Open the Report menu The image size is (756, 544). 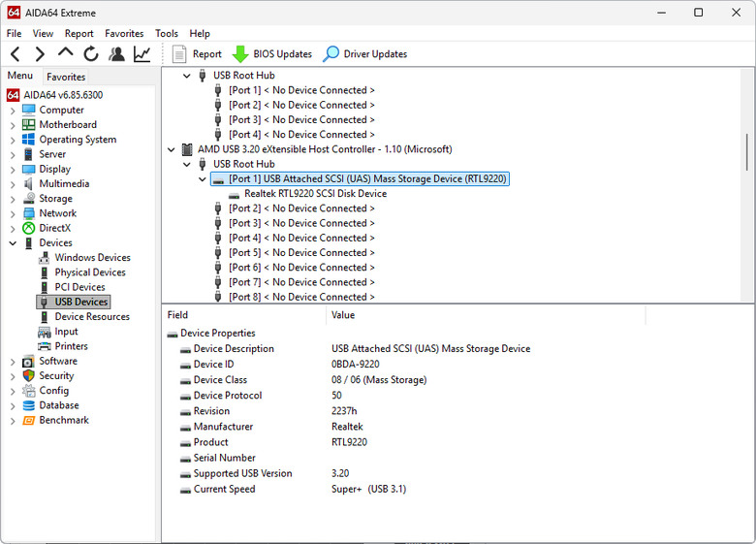click(79, 33)
